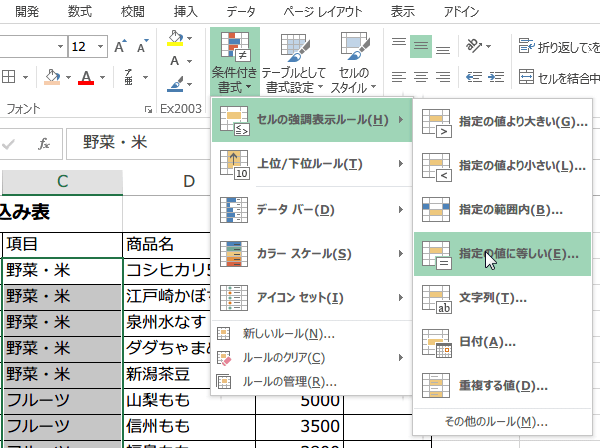Switch to the 挿入 ribbon tab
The image size is (600, 448).
(185, 12)
